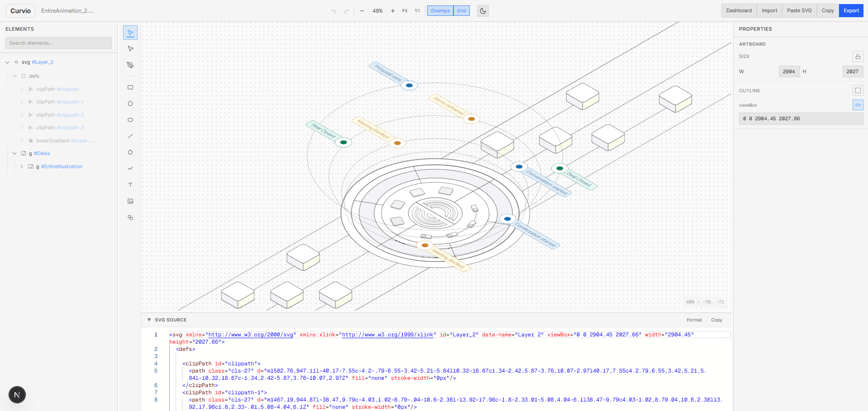Click Paste SVG in top bar

(x=799, y=11)
